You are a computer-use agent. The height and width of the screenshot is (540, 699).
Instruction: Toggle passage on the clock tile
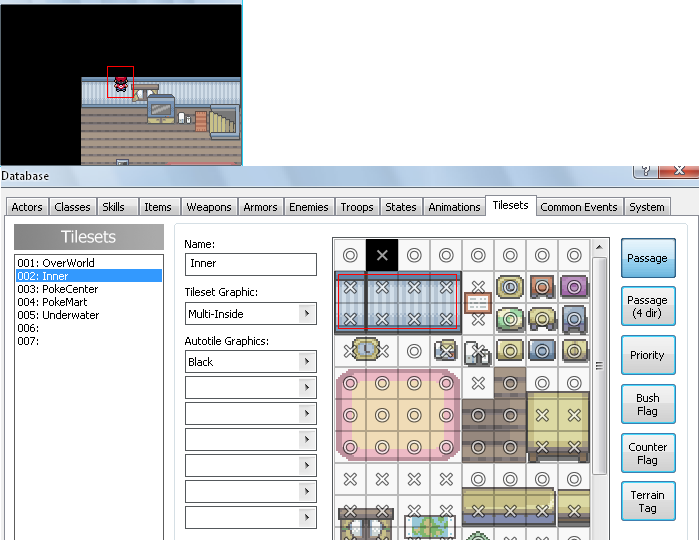(366, 351)
